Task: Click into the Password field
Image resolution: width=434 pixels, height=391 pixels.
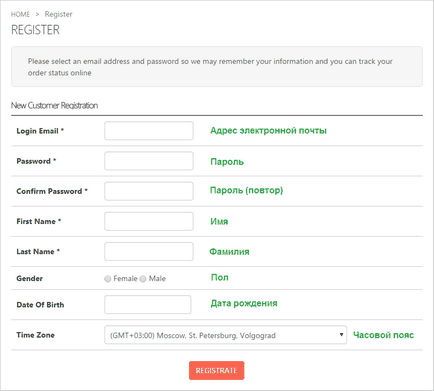Action: [x=149, y=161]
